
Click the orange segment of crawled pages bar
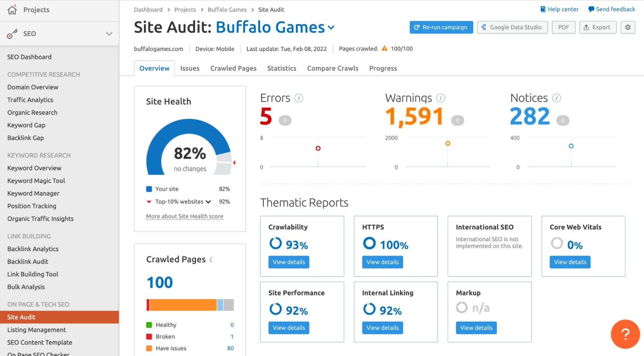coord(183,305)
